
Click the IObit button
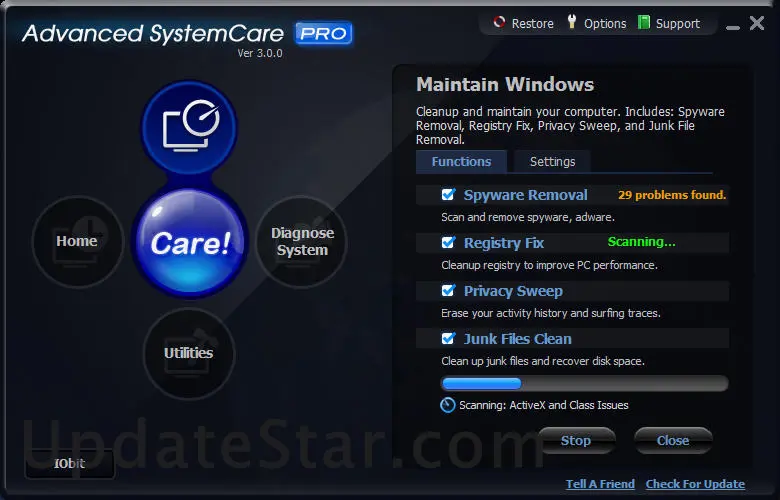tap(70, 464)
